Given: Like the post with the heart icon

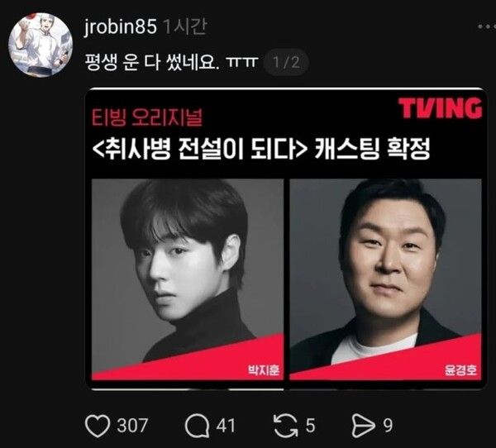Looking at the screenshot, I should tap(98, 427).
